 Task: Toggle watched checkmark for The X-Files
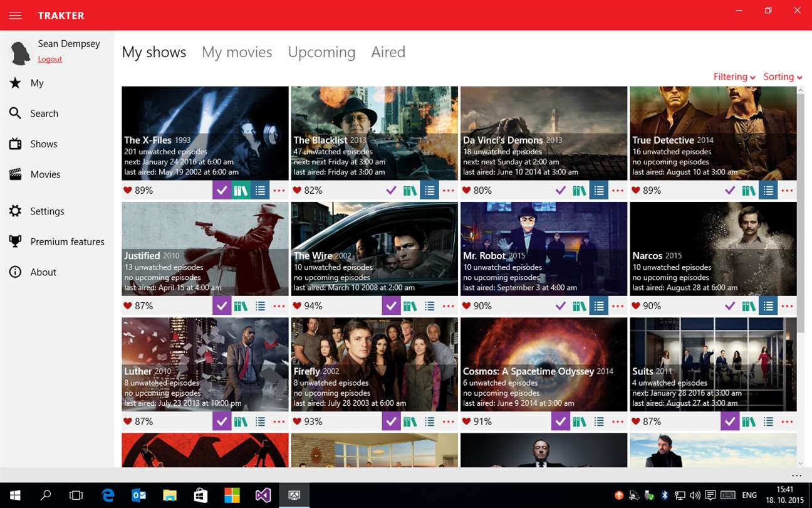tap(222, 190)
